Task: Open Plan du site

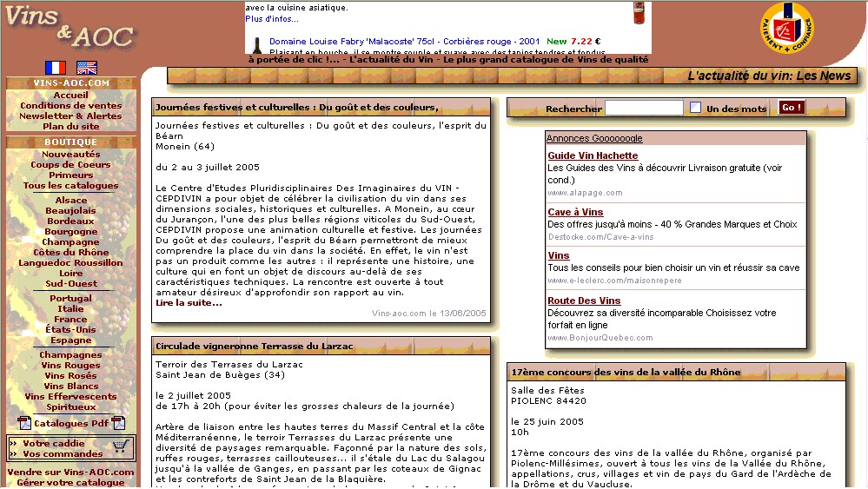Action: [71, 127]
